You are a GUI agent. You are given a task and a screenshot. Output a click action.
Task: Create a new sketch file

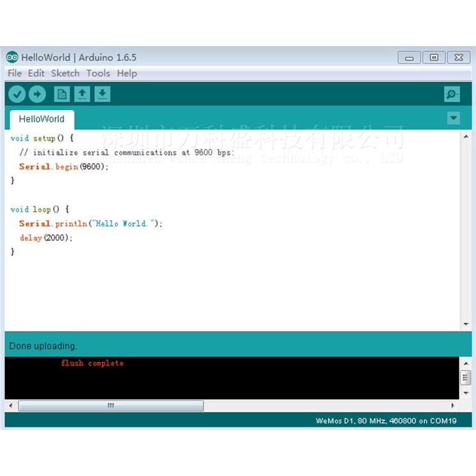pyautogui.click(x=62, y=94)
